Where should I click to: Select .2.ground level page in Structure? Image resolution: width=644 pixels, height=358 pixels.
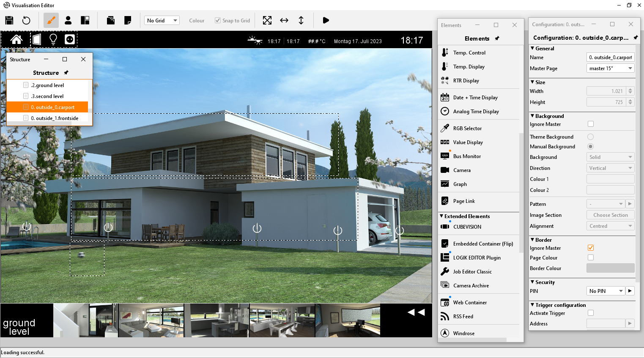(x=47, y=85)
